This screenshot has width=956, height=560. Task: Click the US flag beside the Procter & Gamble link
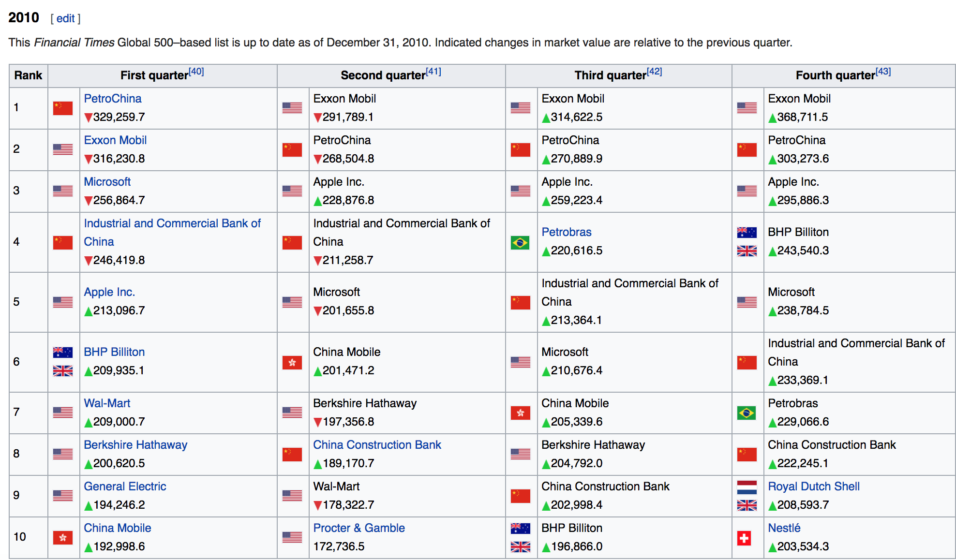[292, 537]
